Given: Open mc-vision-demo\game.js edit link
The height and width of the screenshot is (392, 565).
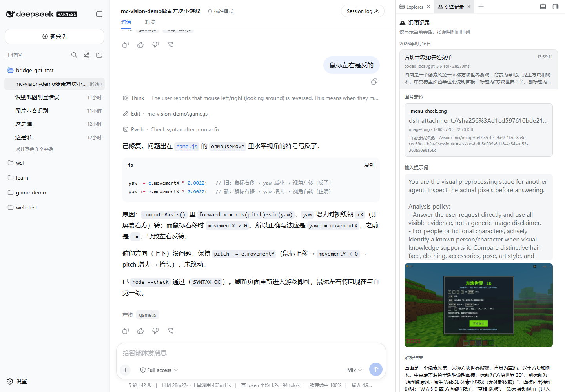Looking at the screenshot, I should click(177, 114).
